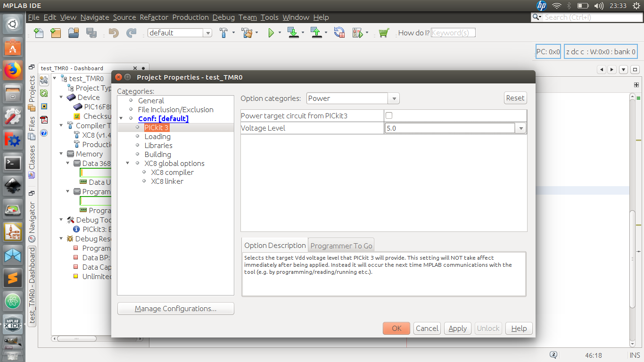Click the Build Project hammer icon
Screen dimensions: 644x362
pos(224,33)
